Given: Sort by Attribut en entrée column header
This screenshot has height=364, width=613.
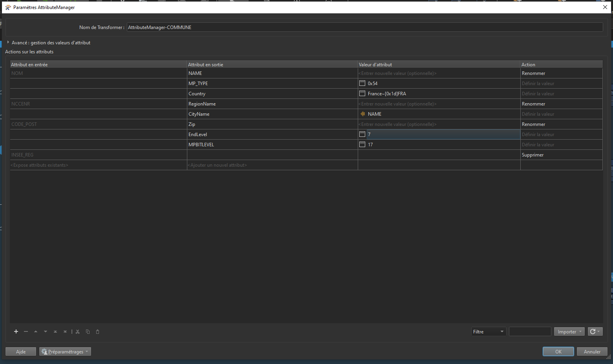Looking at the screenshot, I should click(x=99, y=64).
